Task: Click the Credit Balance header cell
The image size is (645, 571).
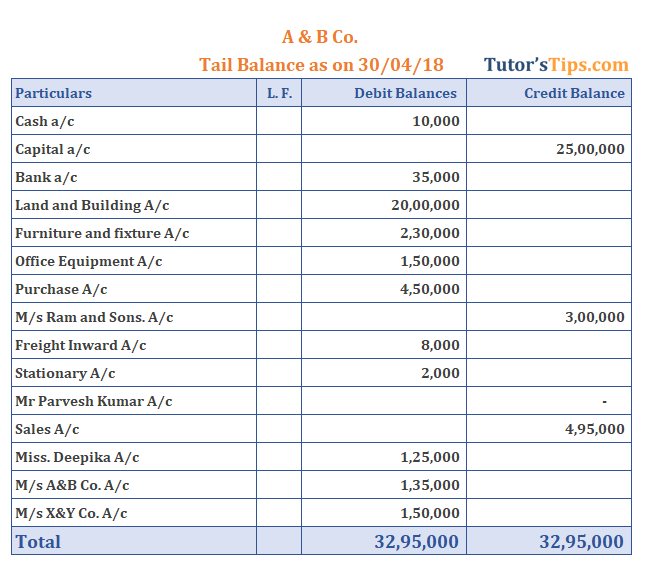Action: pyautogui.click(x=549, y=93)
